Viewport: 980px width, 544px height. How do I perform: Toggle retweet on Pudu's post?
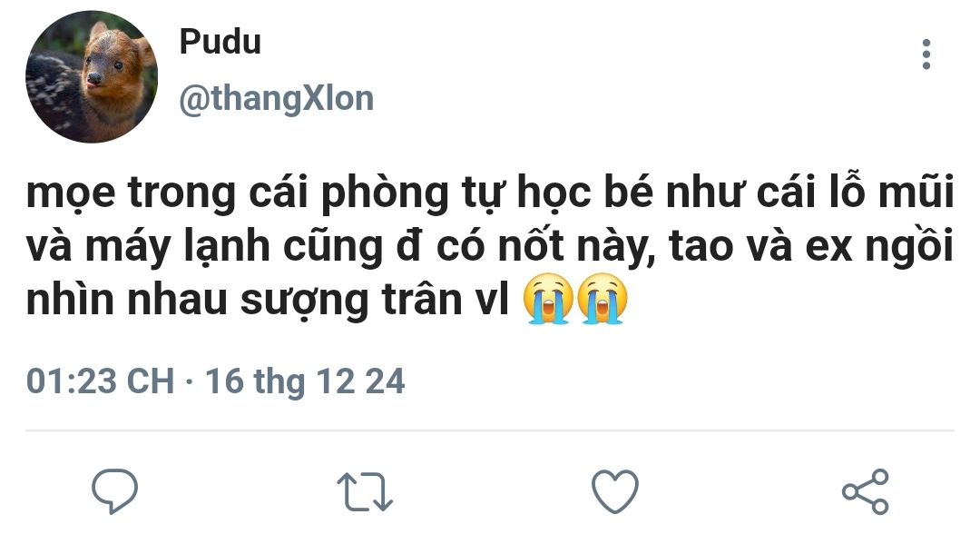point(365,491)
